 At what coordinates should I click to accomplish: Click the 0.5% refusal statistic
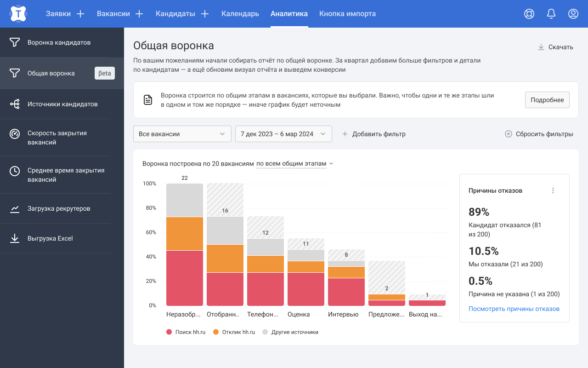click(481, 281)
